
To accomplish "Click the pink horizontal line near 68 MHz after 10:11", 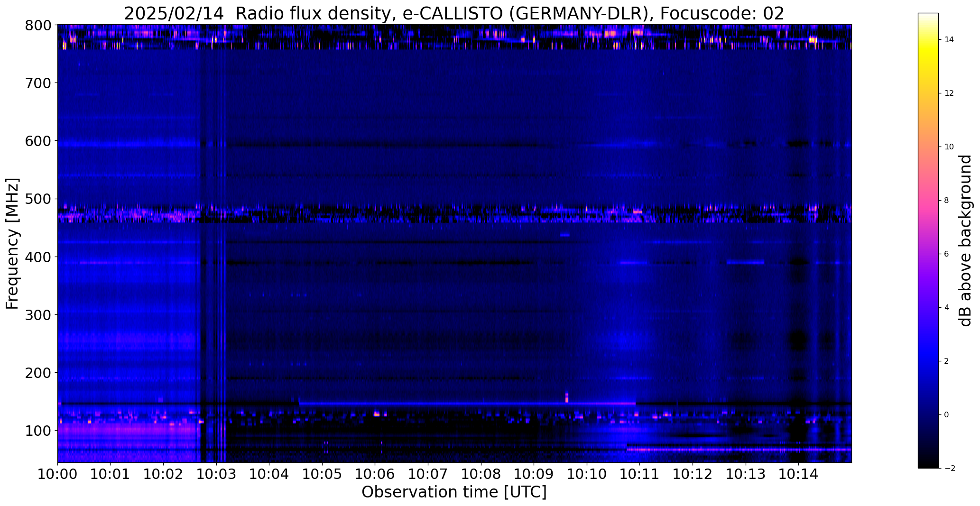I will tap(739, 449).
